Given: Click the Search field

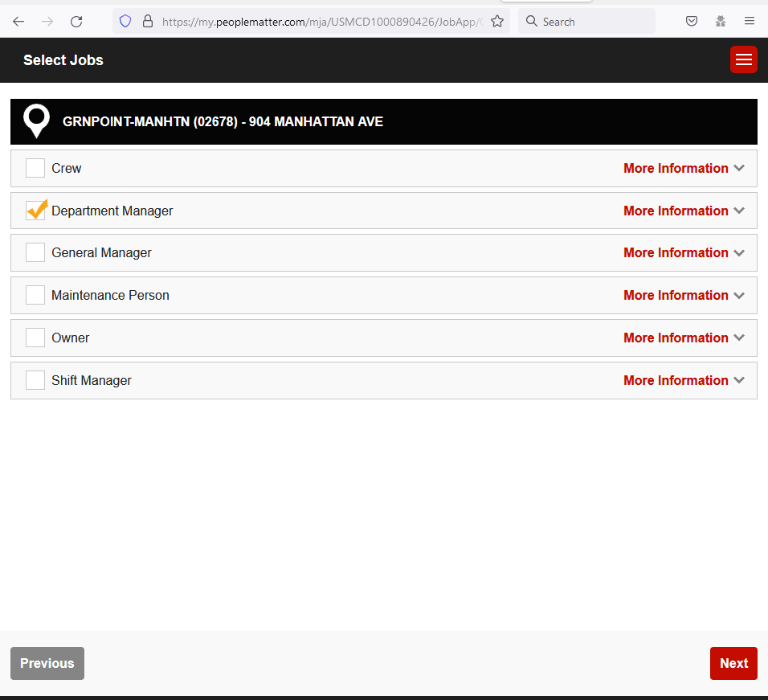Looking at the screenshot, I should [x=586, y=21].
